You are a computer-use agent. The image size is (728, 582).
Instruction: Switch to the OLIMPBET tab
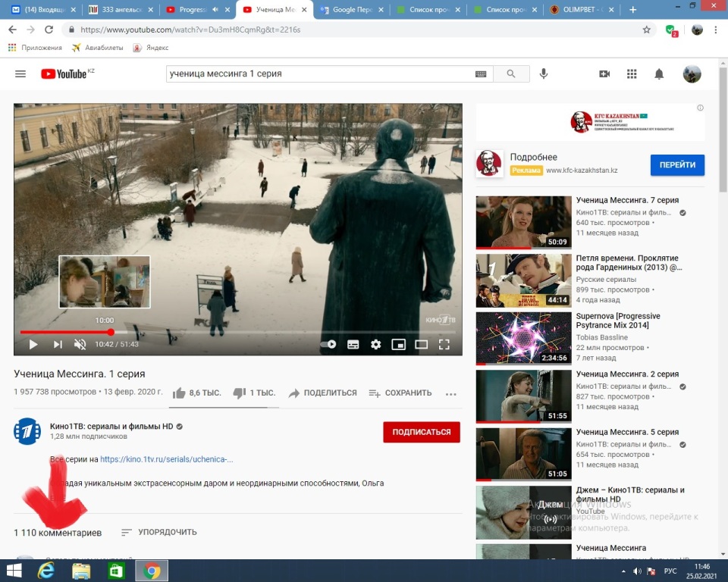pyautogui.click(x=582, y=10)
